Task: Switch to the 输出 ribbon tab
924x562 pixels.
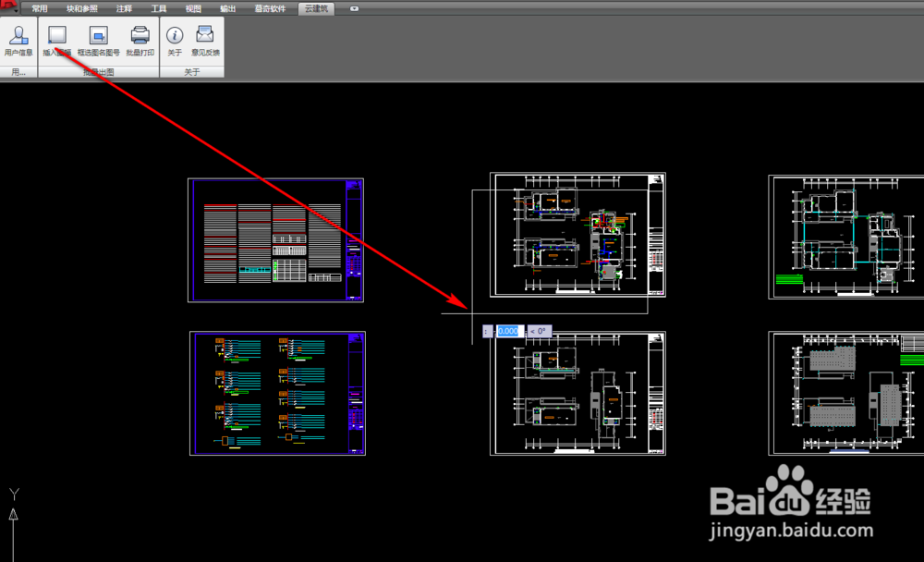Action: 227,9
